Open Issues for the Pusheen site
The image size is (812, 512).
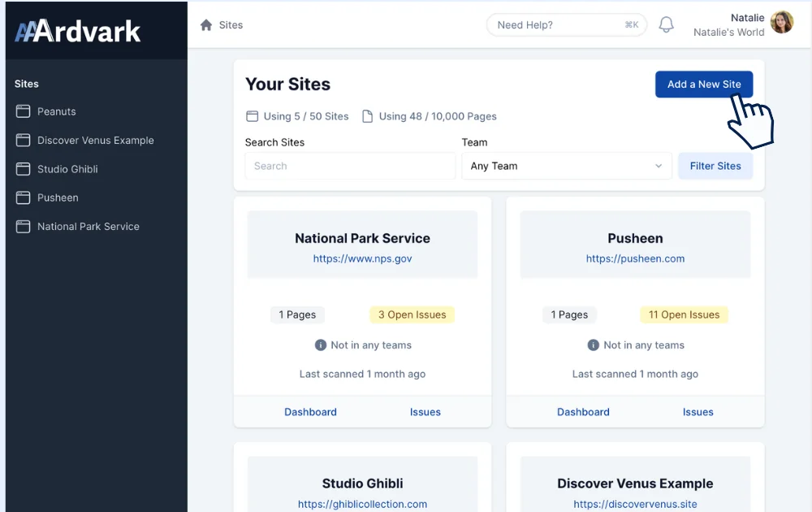pyautogui.click(x=698, y=412)
